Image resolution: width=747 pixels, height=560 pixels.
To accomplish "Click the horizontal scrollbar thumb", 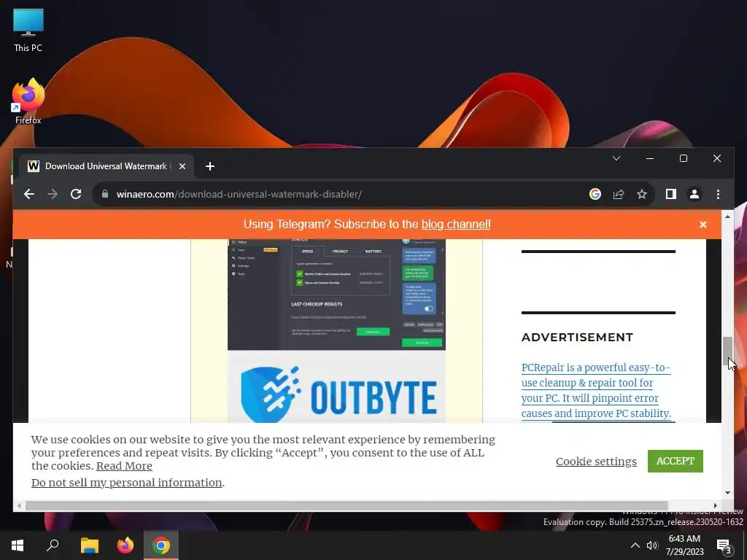I will click(347, 506).
